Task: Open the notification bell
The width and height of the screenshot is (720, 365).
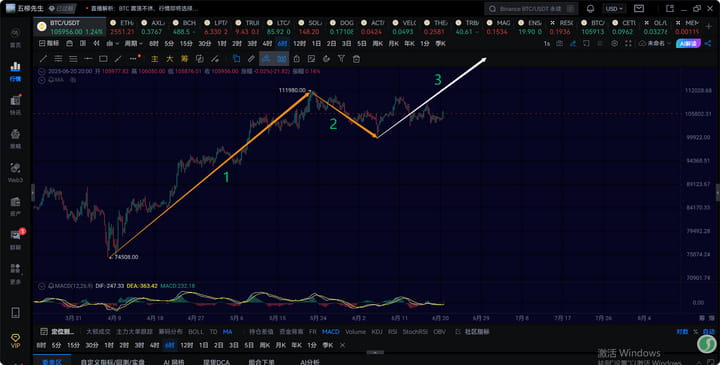Action: (591, 9)
